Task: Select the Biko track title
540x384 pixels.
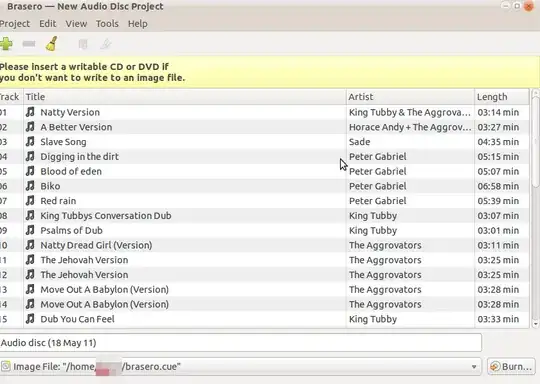Action: [x=50, y=186]
